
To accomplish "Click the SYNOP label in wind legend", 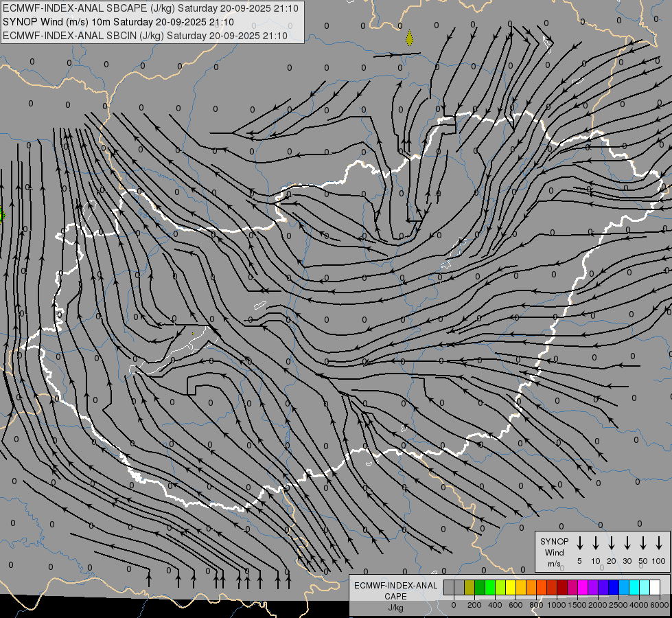I will coord(554,541).
